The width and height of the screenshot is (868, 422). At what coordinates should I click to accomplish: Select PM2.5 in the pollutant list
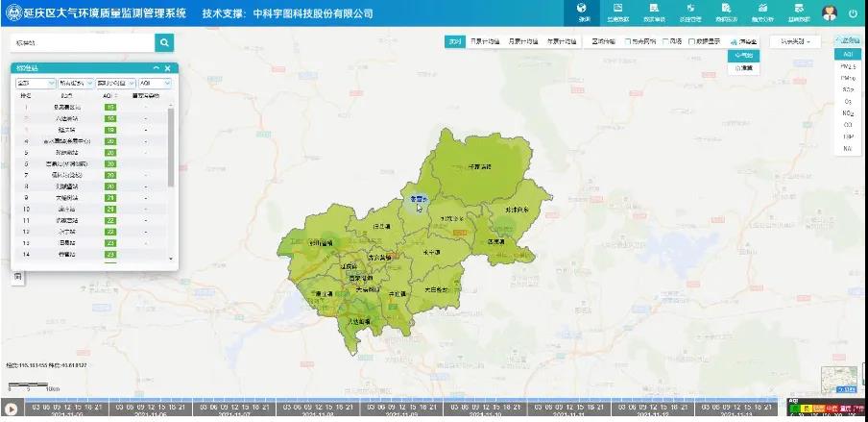[x=848, y=66]
